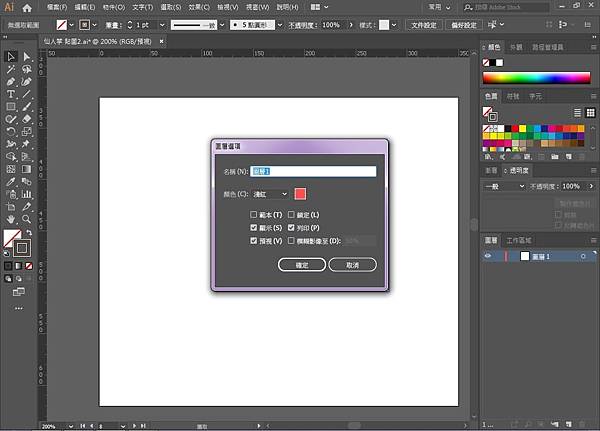Click 確定 to confirm layer options
The height and width of the screenshot is (431, 600).
click(x=302, y=265)
